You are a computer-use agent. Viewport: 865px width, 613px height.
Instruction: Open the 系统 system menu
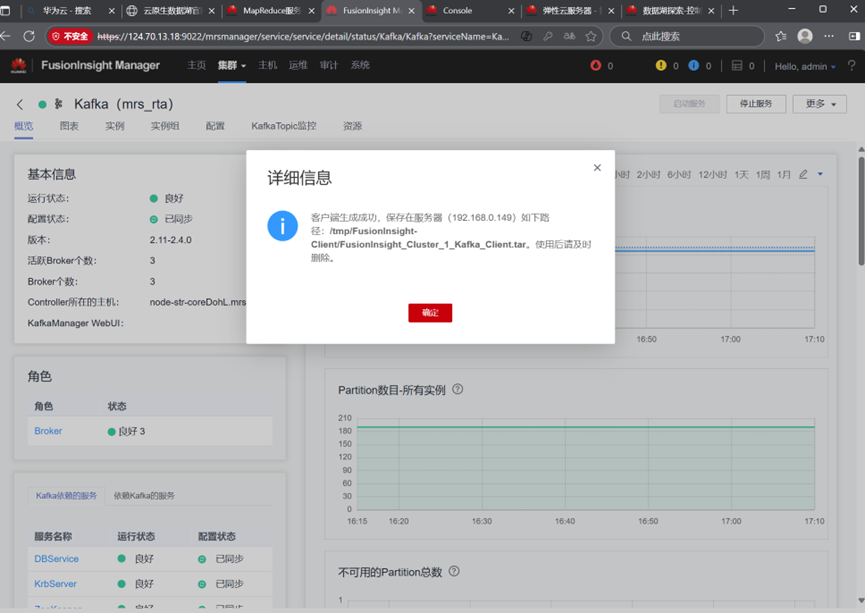click(360, 65)
